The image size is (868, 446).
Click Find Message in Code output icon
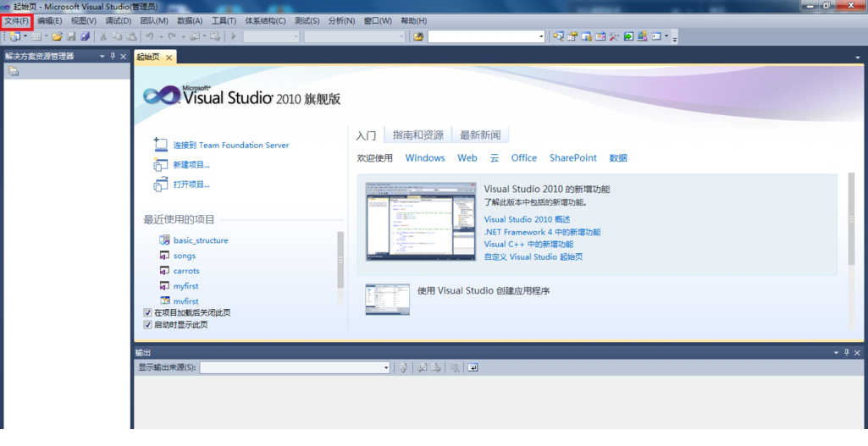[403, 367]
